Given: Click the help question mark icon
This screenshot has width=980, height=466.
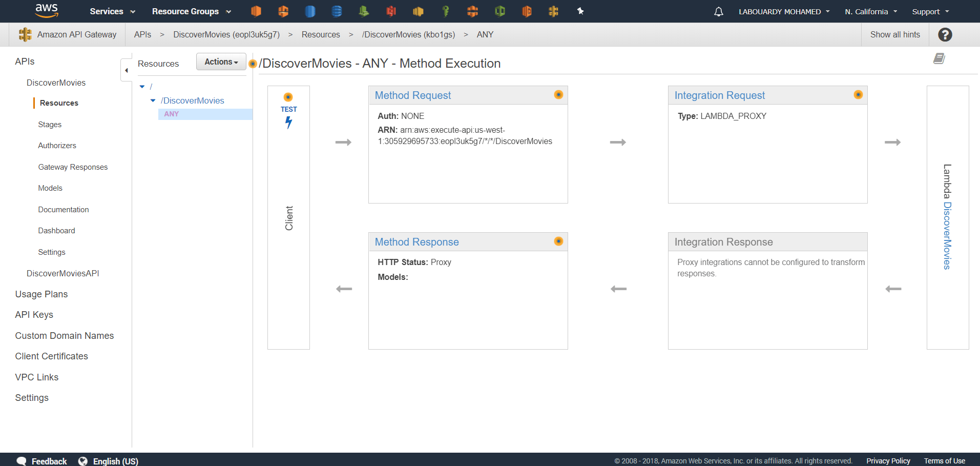Looking at the screenshot, I should (x=945, y=34).
